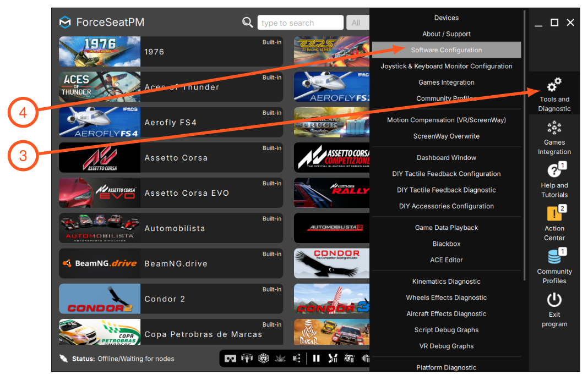Open Games Integration menu entry
This screenshot has width=588, height=380.
click(447, 82)
